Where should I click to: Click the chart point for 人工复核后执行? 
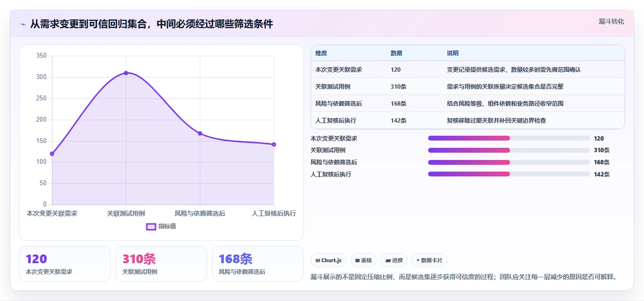pyautogui.click(x=274, y=144)
